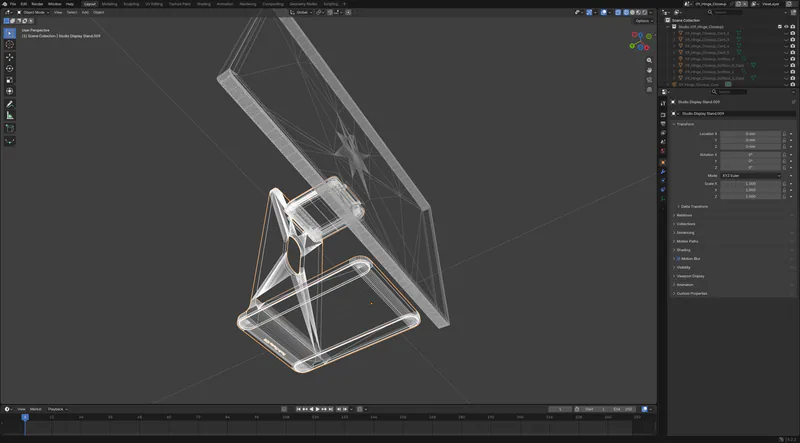Open the File menu
Viewport: 800px width, 443px height.
[13, 4]
